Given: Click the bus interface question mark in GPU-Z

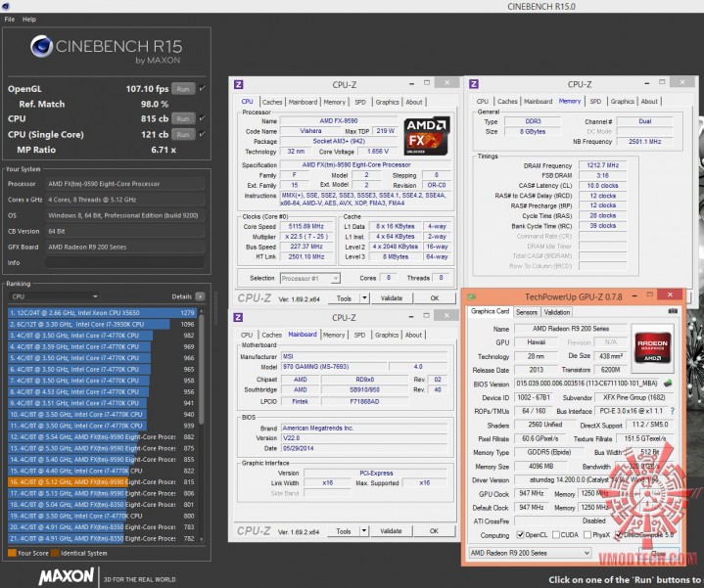Looking at the screenshot, I should [x=672, y=411].
